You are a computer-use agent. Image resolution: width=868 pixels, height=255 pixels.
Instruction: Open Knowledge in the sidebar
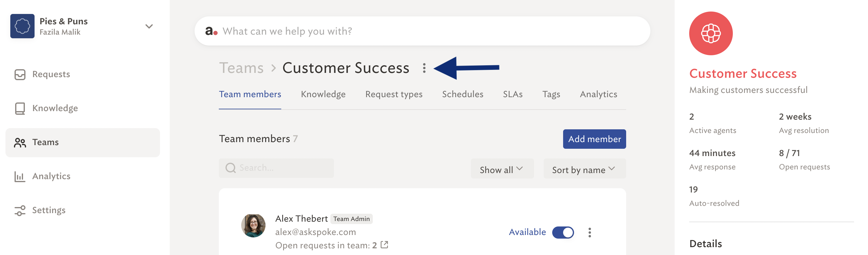tap(82, 108)
